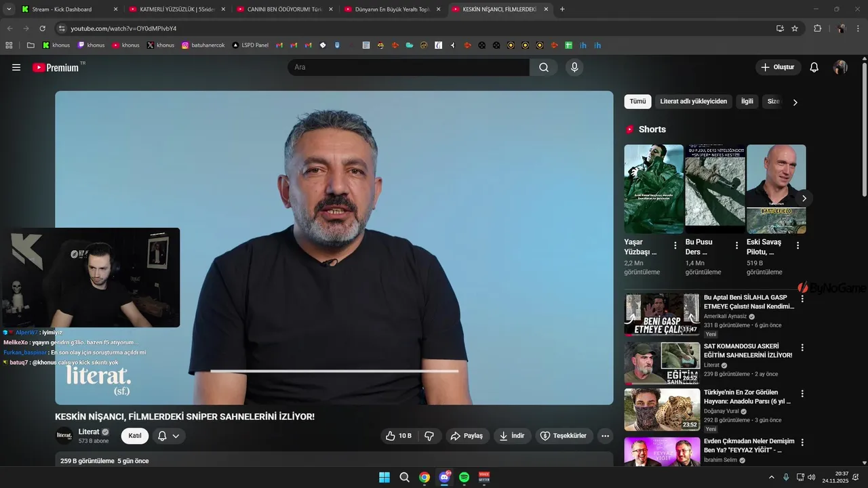Open options for Anadolu Parsı video
Screen dimensions: 868x488
click(x=802, y=393)
